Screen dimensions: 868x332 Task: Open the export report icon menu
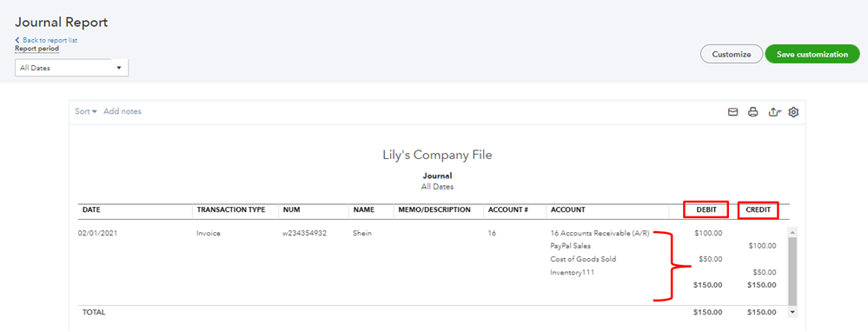774,112
